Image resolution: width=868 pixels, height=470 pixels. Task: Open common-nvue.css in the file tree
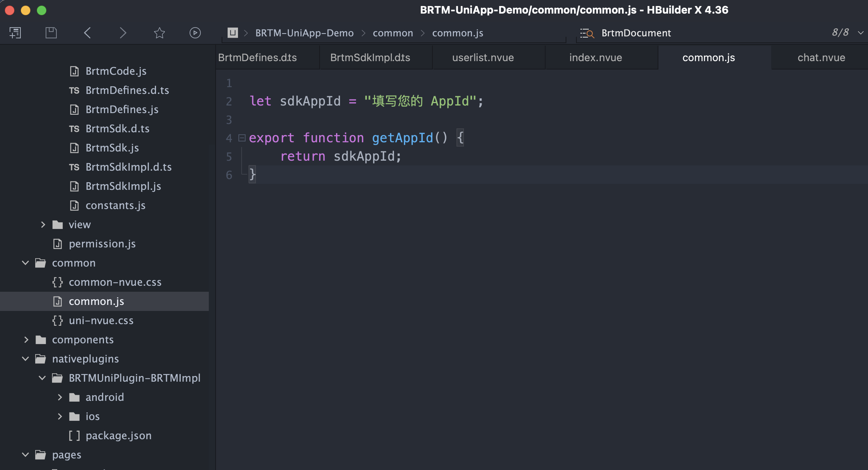(x=115, y=282)
